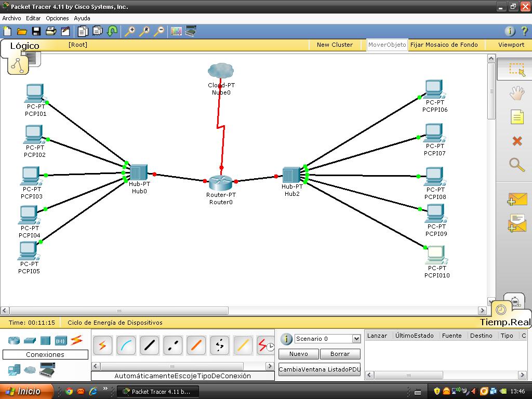The height and width of the screenshot is (399, 532).
Task: Open the Archivo menu
Action: [x=11, y=18]
